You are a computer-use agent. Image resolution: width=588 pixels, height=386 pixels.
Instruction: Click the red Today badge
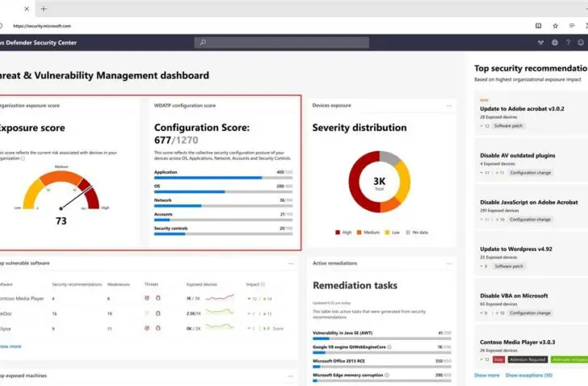click(x=498, y=359)
